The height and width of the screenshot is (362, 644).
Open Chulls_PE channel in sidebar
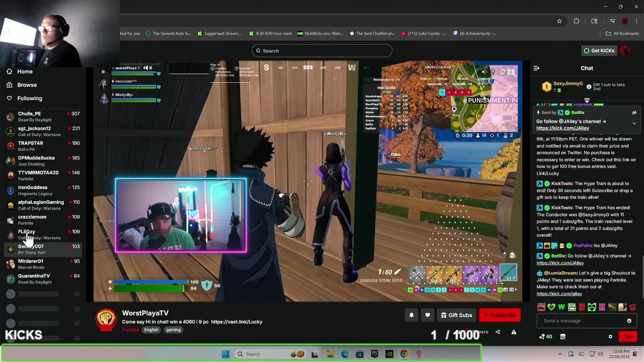pos(43,117)
